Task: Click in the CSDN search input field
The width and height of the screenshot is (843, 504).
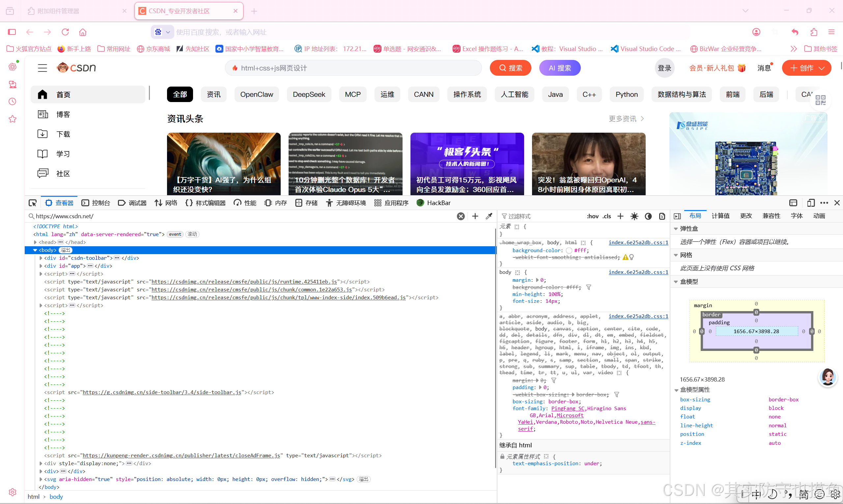Action: [x=353, y=68]
